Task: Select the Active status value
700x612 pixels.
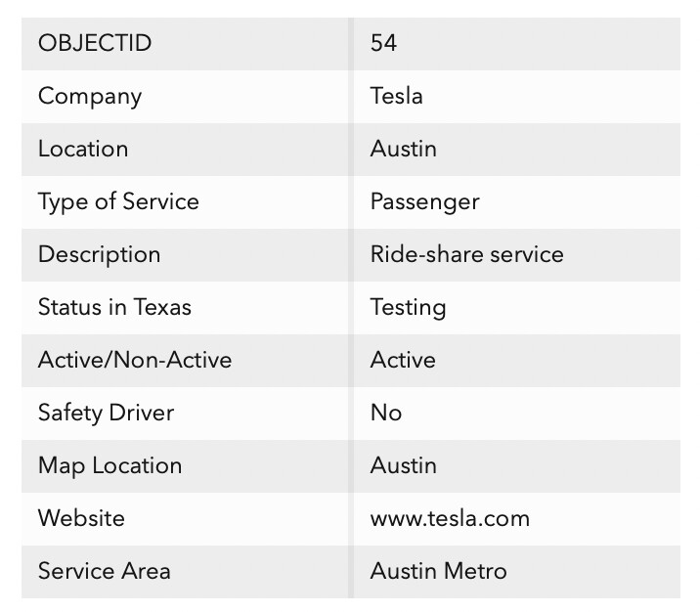Action: pos(403,360)
